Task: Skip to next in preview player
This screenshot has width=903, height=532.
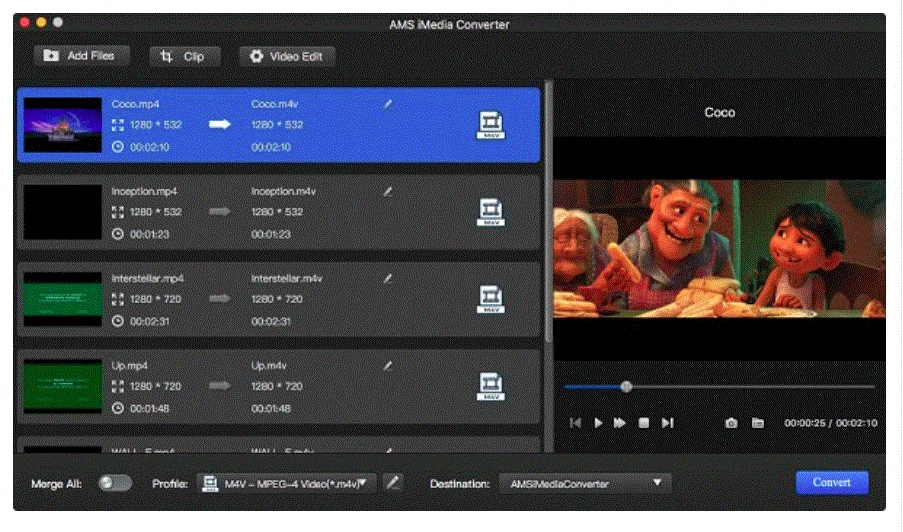Action: (667, 423)
